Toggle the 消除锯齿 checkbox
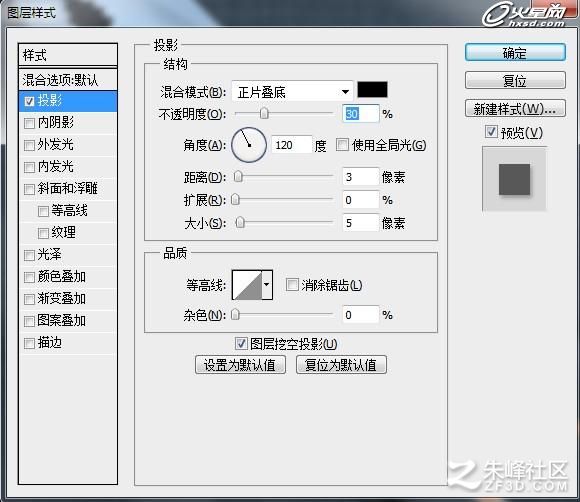This screenshot has height=502, width=580. tap(292, 284)
